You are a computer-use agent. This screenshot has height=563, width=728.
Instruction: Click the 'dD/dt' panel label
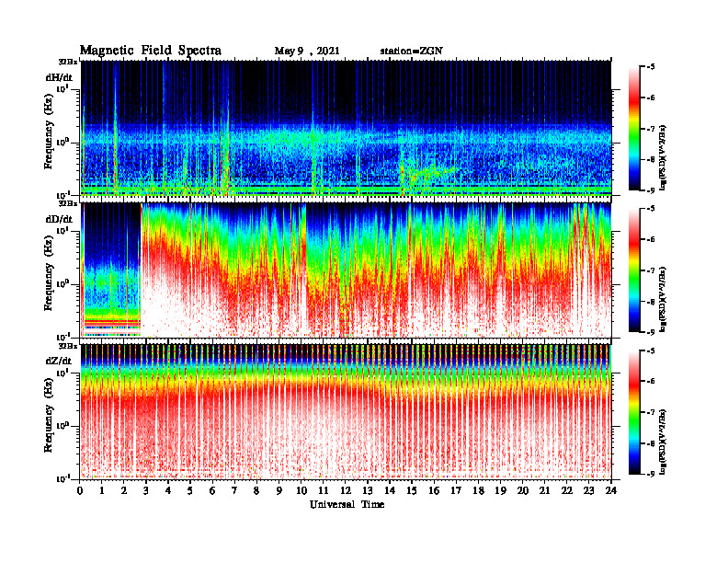59,219
